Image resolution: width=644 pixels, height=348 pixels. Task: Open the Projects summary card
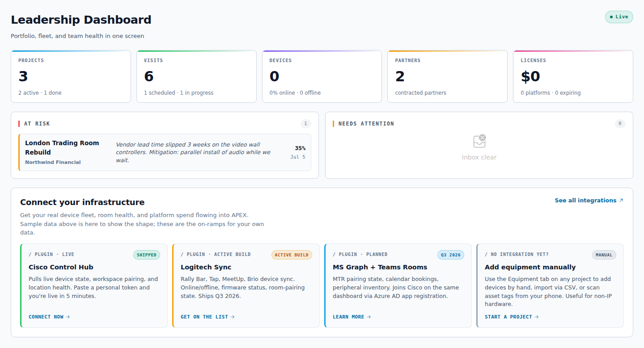click(71, 76)
